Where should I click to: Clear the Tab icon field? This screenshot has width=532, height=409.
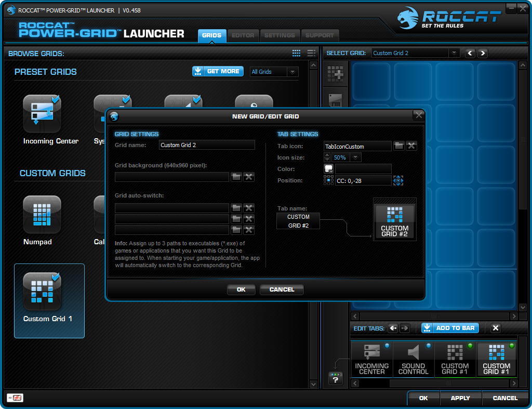pos(411,146)
